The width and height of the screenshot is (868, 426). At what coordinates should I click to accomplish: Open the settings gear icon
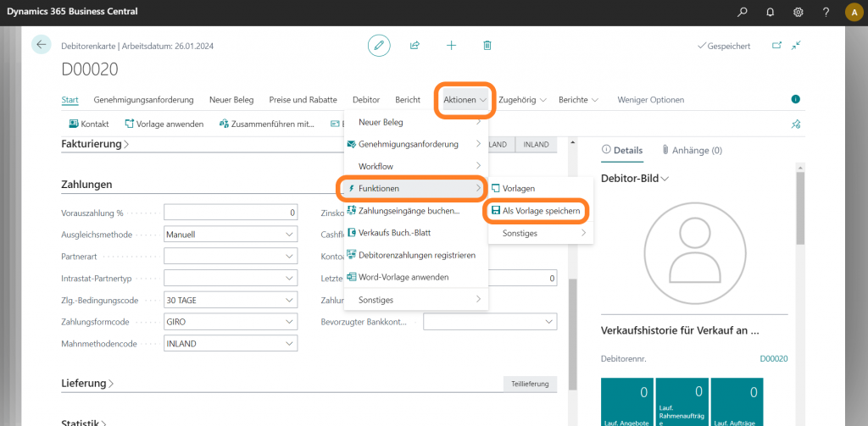click(x=798, y=12)
